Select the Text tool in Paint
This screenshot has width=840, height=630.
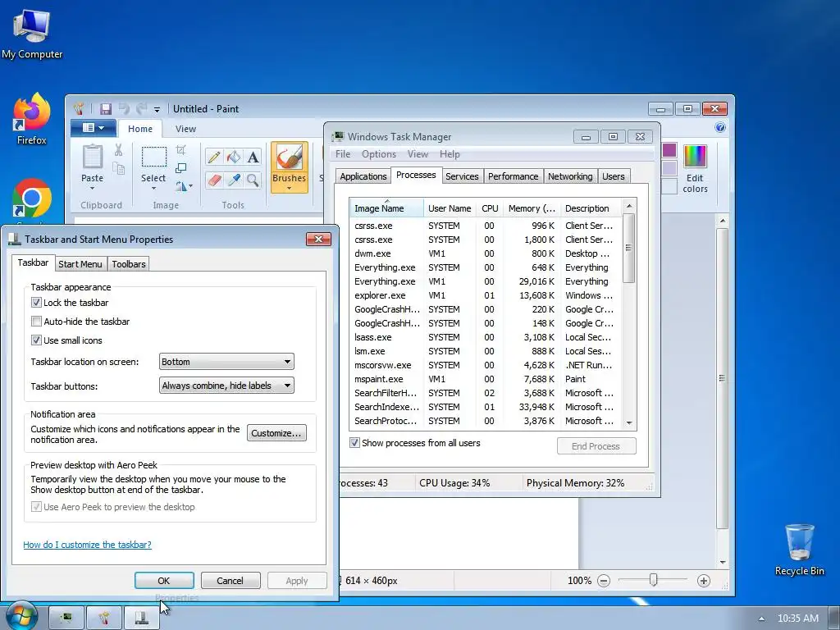click(253, 157)
